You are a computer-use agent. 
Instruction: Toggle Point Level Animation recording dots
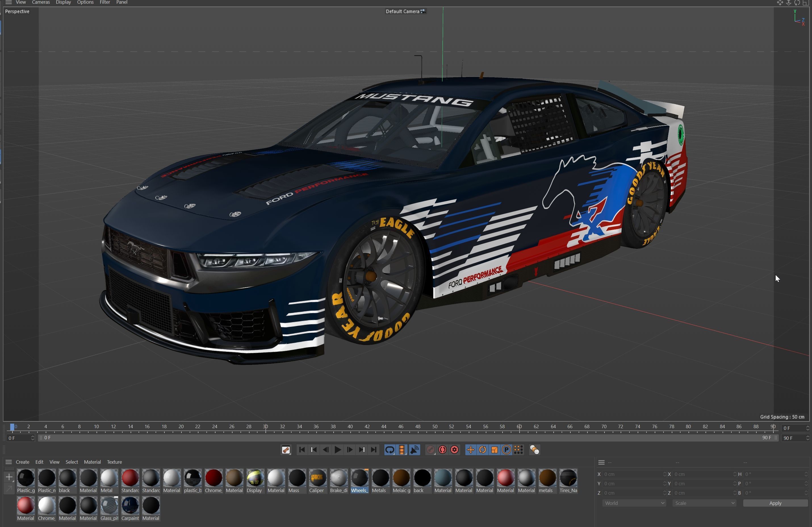[519, 450]
